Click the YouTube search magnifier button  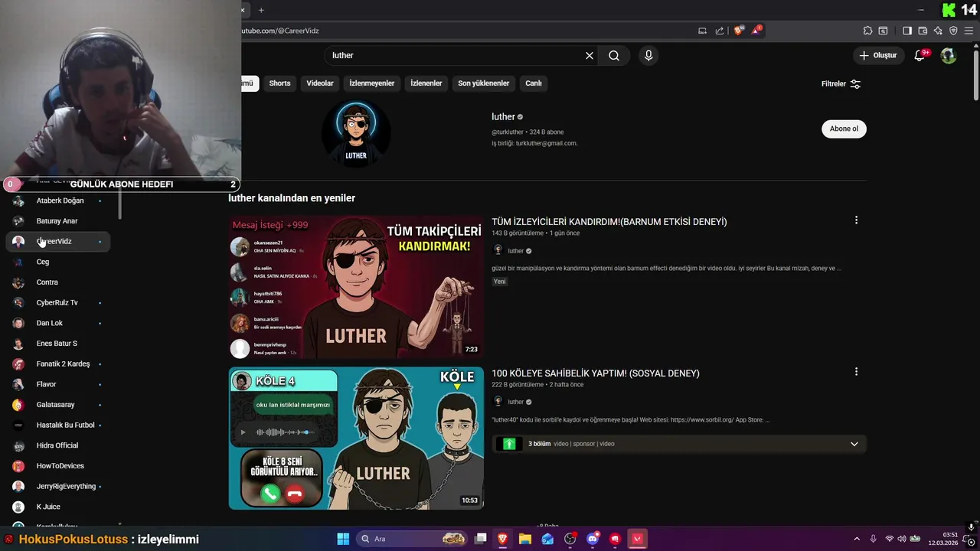(x=614, y=56)
